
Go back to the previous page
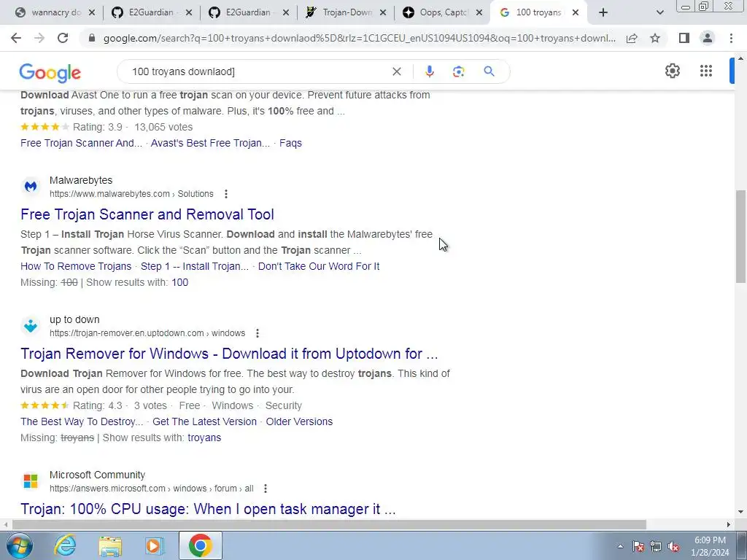[x=16, y=38]
